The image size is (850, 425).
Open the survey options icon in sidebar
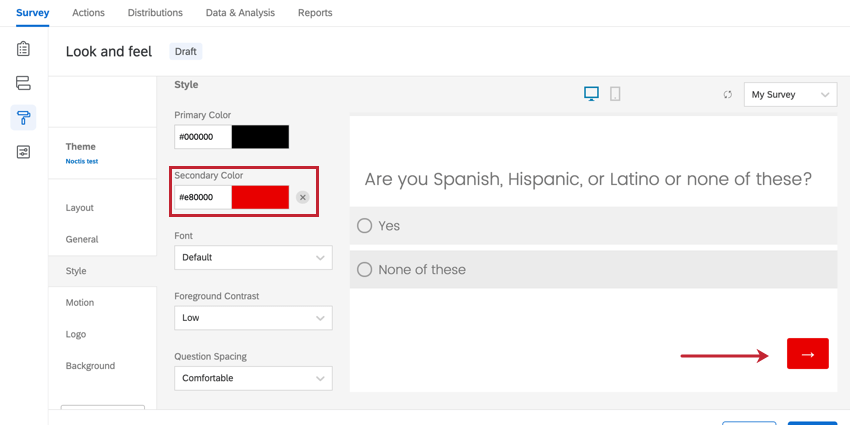click(23, 152)
